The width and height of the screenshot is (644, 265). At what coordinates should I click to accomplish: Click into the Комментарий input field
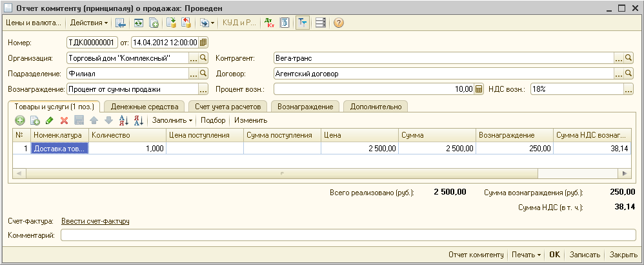(x=348, y=235)
